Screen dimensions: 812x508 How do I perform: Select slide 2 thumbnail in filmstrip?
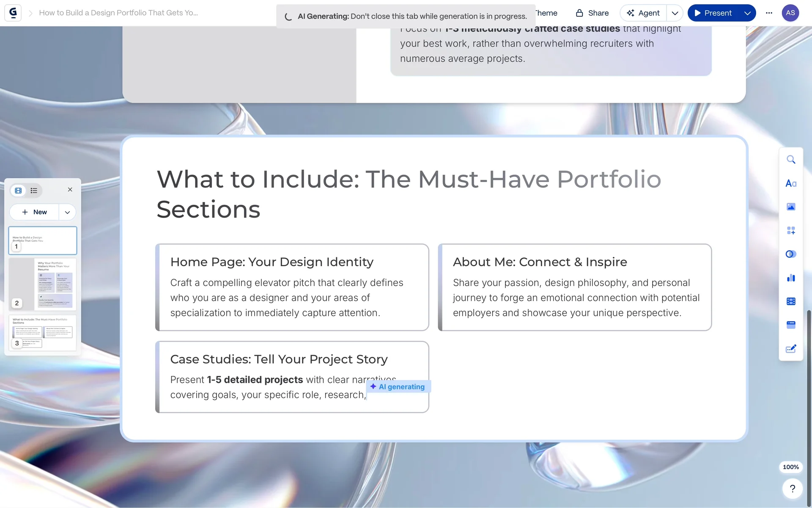43,284
